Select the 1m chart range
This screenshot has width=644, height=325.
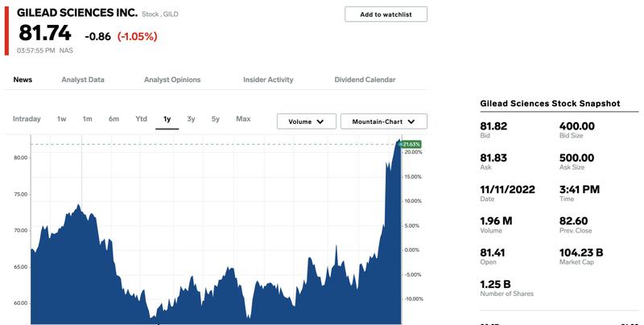pyautogui.click(x=87, y=119)
